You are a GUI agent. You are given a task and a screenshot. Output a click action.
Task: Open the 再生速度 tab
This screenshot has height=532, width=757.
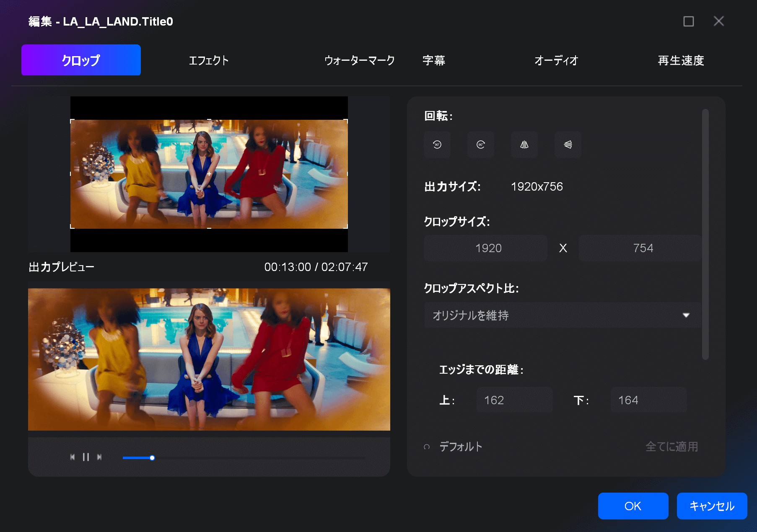click(681, 60)
